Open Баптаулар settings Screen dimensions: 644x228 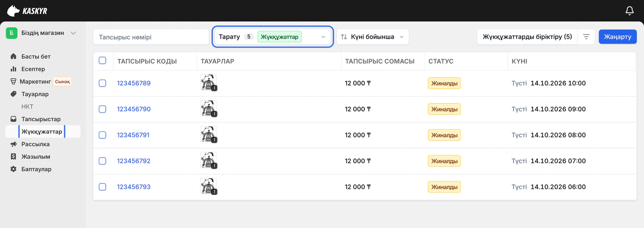point(36,169)
